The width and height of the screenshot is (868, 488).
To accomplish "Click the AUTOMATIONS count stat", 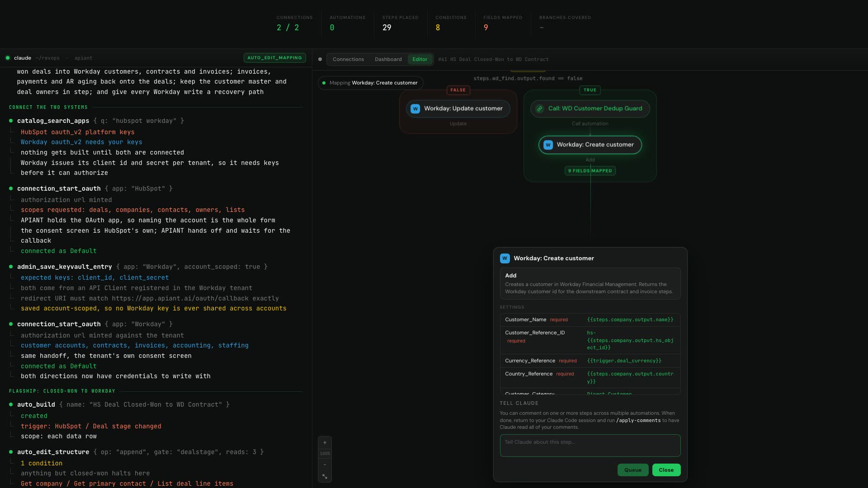I will coord(347,23).
